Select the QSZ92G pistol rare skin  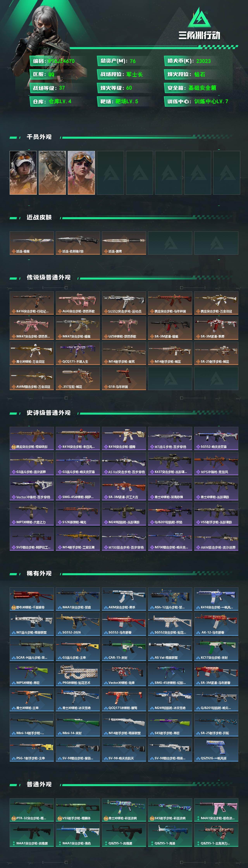point(216,750)
